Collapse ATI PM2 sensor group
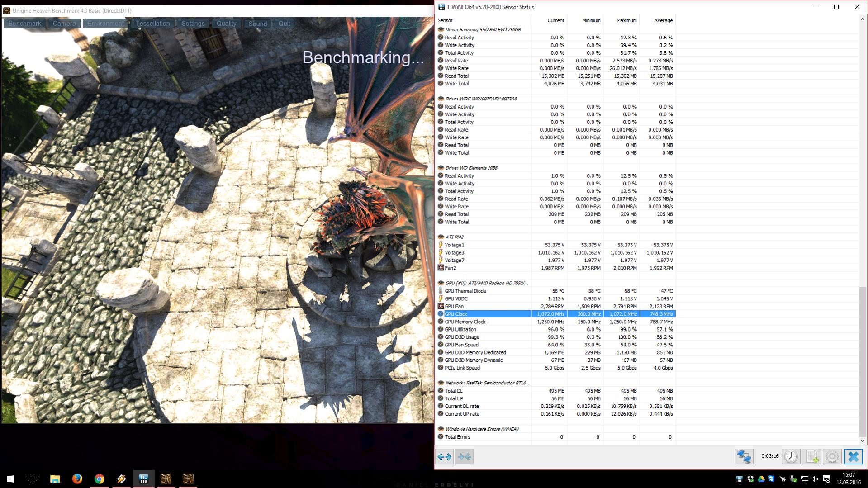 click(x=441, y=237)
